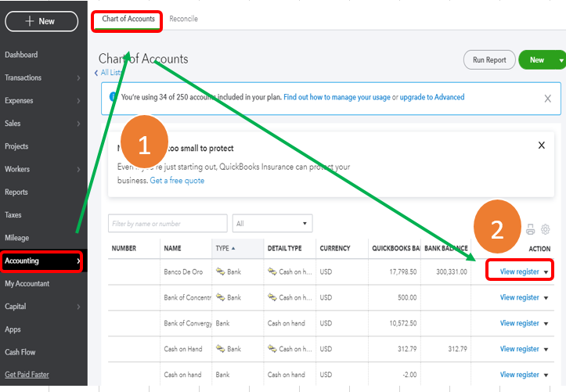The height and width of the screenshot is (392, 566).
Task: Expand Capital sidebar submenu
Action: click(78, 307)
